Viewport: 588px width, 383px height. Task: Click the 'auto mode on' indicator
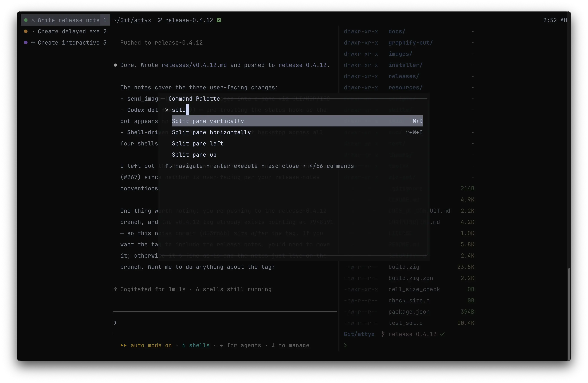[x=151, y=345]
